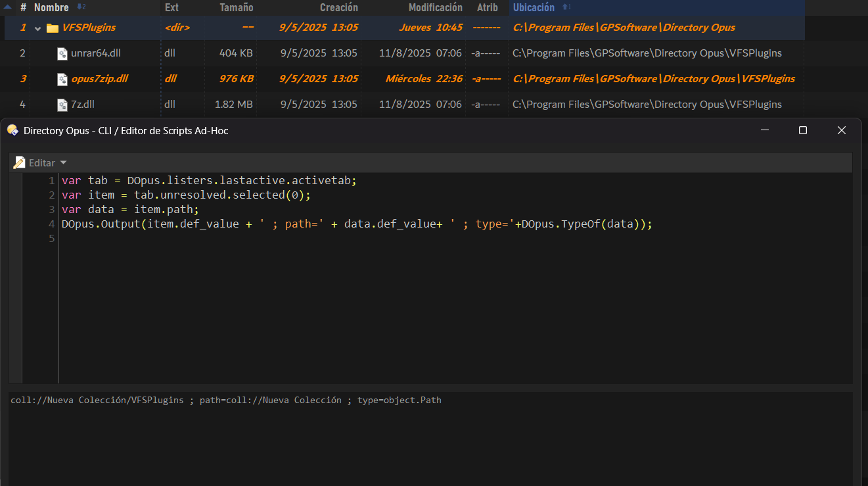Click the 7z.dll file icon

pos(62,105)
